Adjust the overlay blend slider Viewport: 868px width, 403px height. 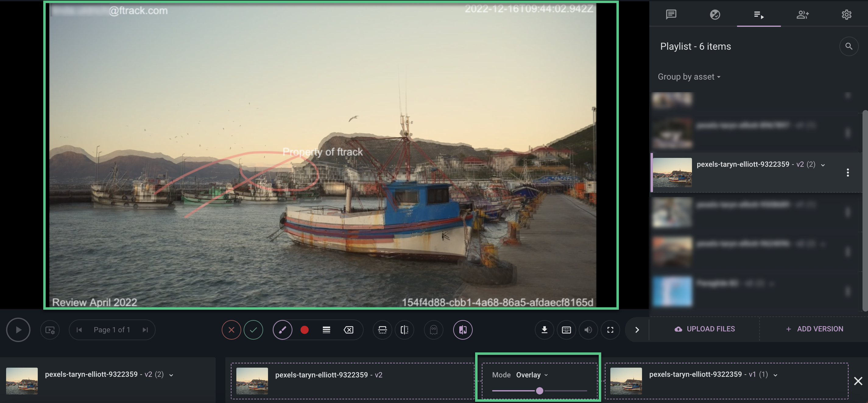click(540, 391)
